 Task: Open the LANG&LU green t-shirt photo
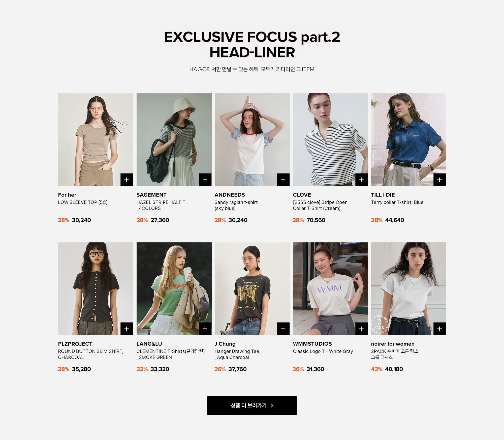click(174, 289)
